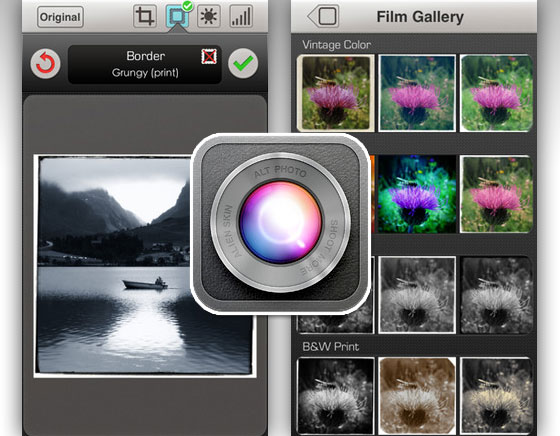Image resolution: width=560 pixels, height=436 pixels.
Task: Choose third Vintage Color film thumbnail
Action: [496, 93]
